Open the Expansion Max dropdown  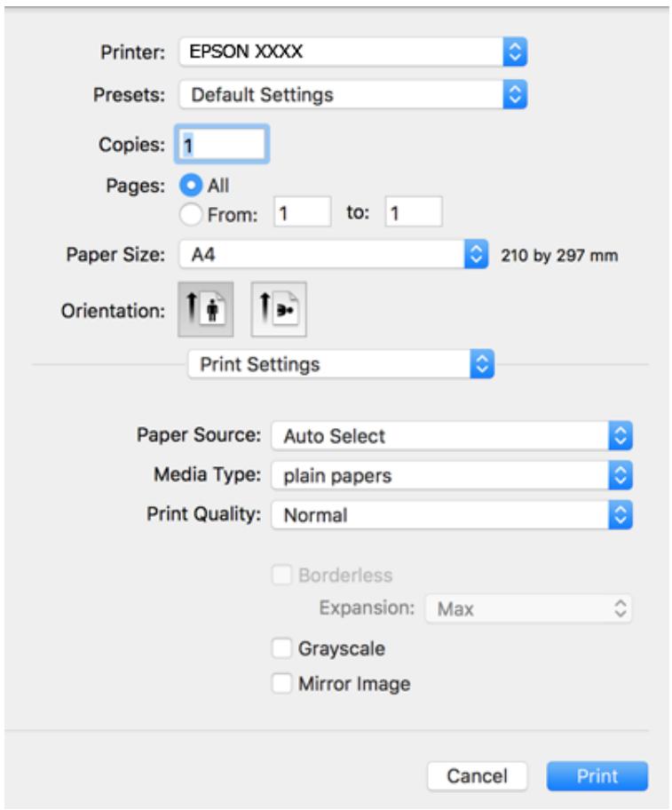point(528,608)
